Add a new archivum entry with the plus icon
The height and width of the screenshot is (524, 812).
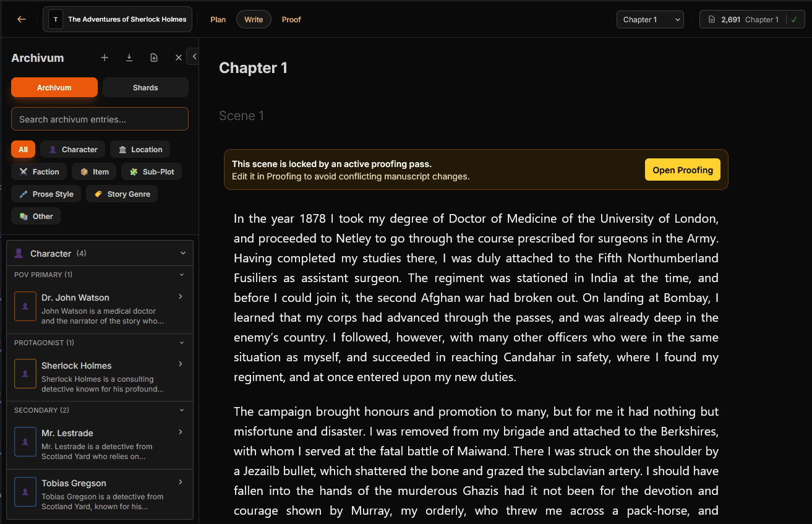coord(105,58)
